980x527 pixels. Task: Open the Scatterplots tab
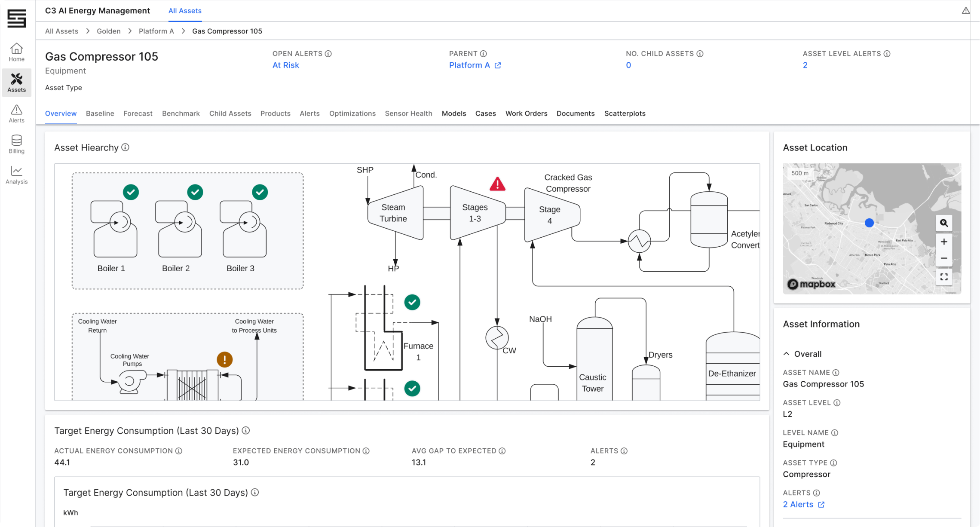click(x=625, y=113)
